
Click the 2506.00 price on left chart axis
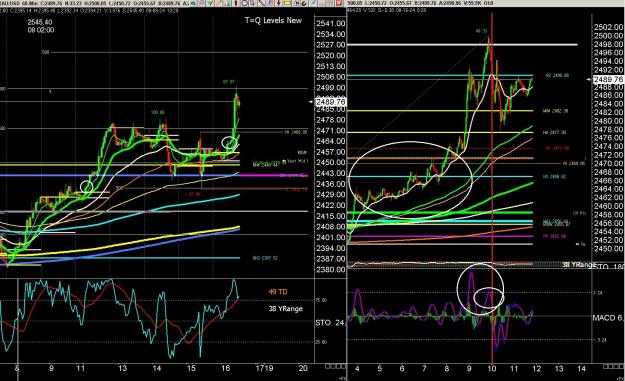coord(330,77)
